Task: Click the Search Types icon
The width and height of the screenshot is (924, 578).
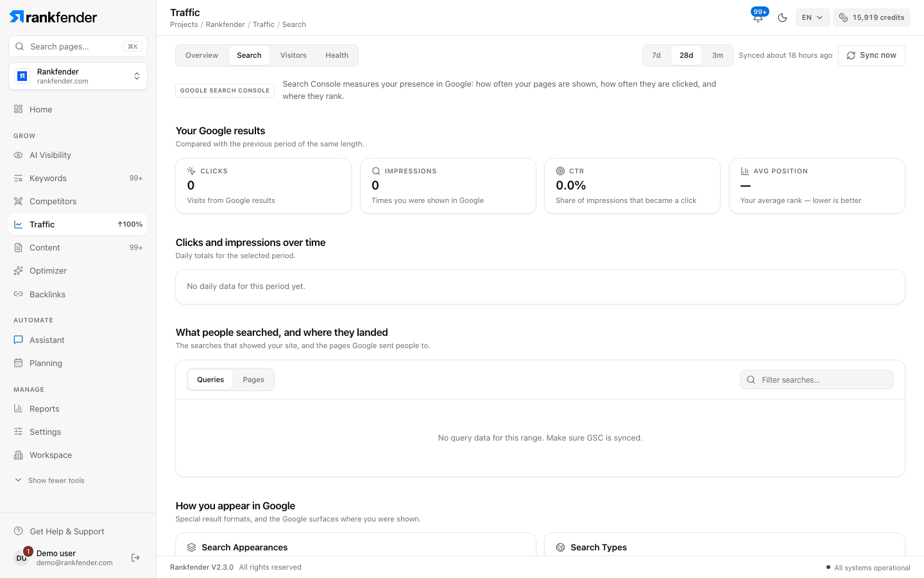Action: coord(560,547)
